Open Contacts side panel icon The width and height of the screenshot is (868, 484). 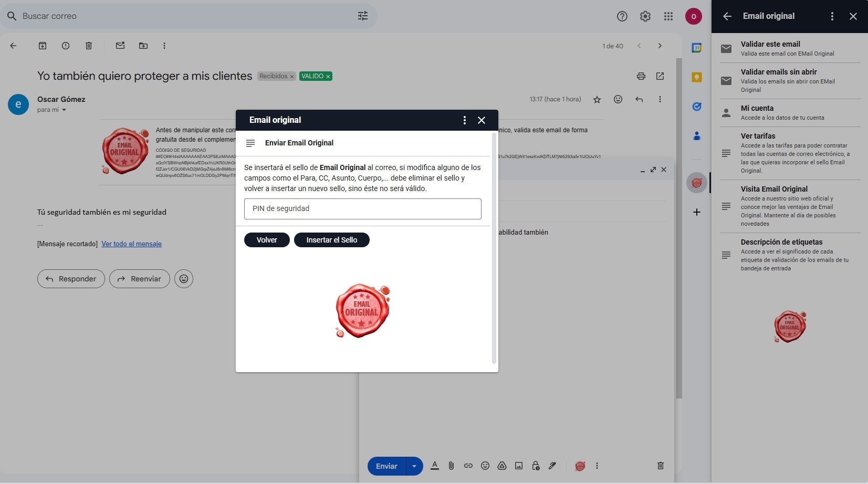pos(697,136)
